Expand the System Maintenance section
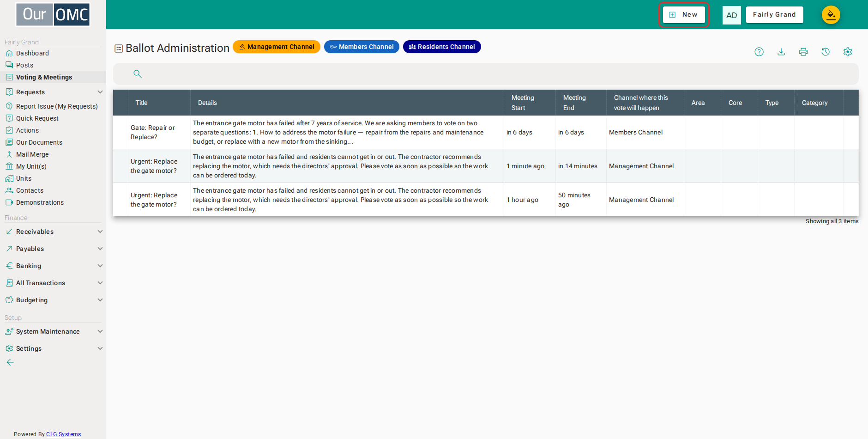This screenshot has height=439, width=868. tap(53, 331)
